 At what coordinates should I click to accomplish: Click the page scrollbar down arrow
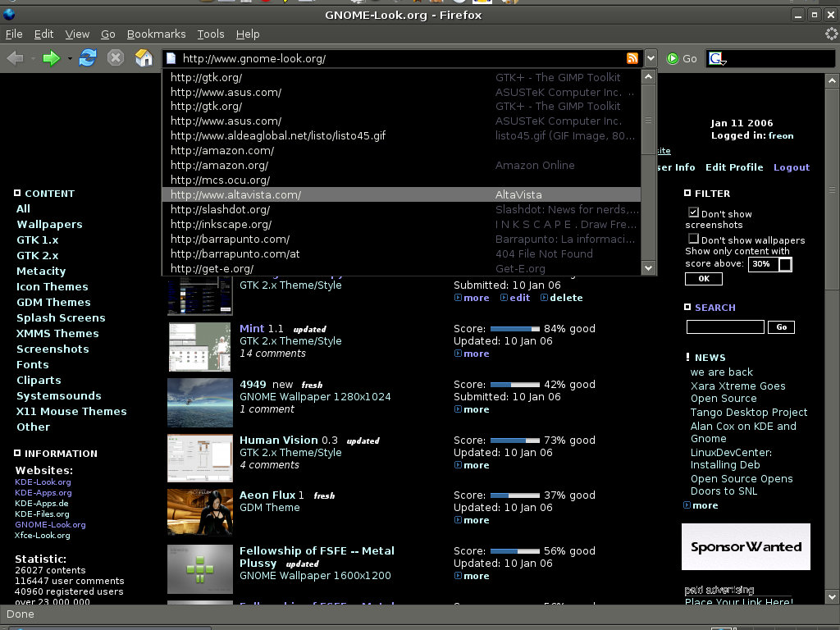coord(832,596)
